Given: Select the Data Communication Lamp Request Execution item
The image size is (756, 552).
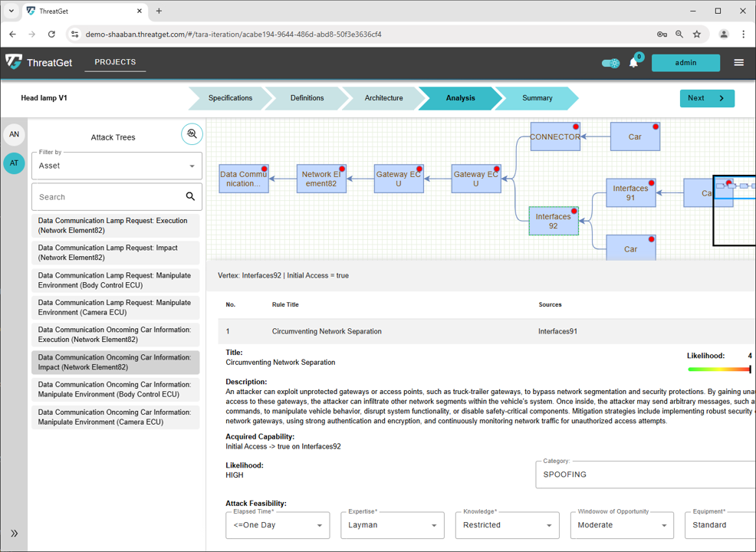Looking at the screenshot, I should 117,225.
